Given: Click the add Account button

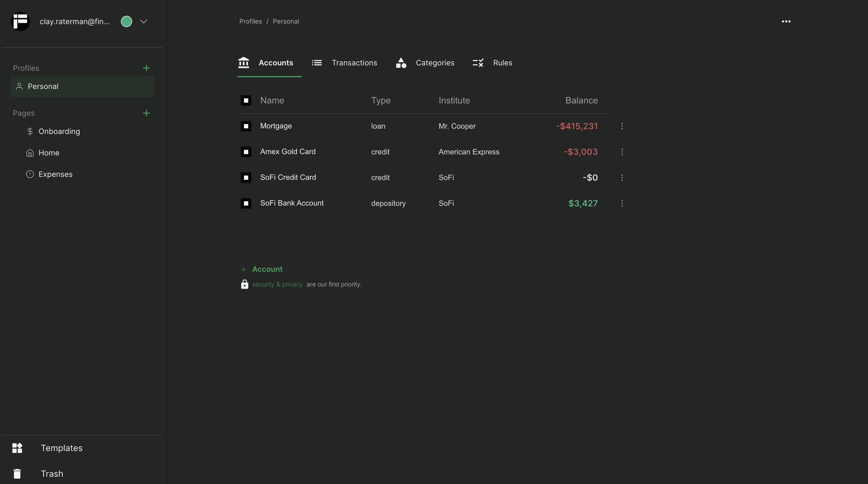Looking at the screenshot, I should [x=262, y=269].
